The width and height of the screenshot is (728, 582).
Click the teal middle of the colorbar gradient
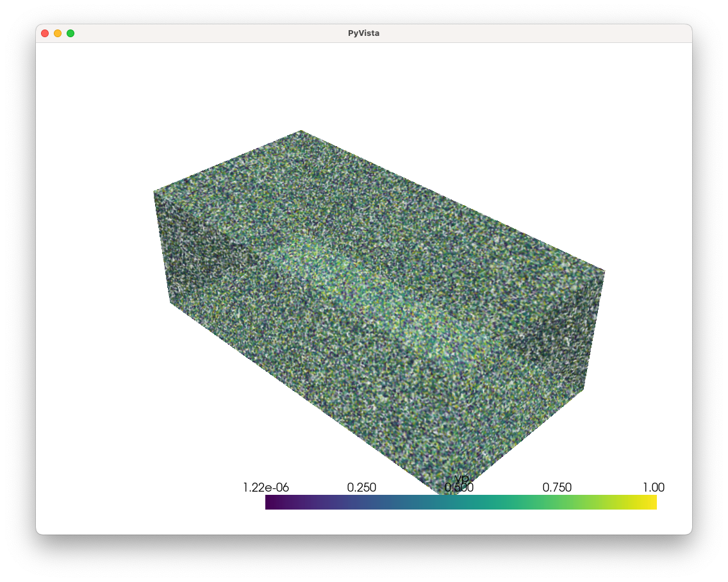coord(459,503)
